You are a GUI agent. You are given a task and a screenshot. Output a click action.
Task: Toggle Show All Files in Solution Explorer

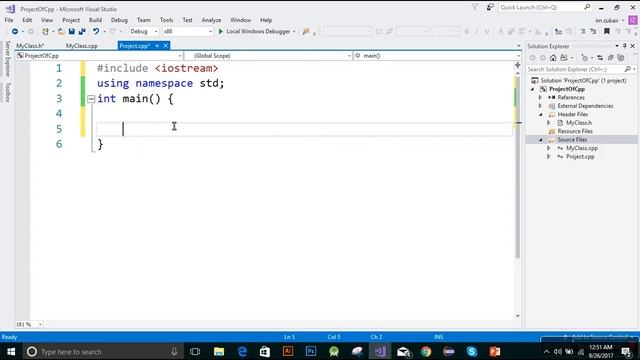click(621, 58)
